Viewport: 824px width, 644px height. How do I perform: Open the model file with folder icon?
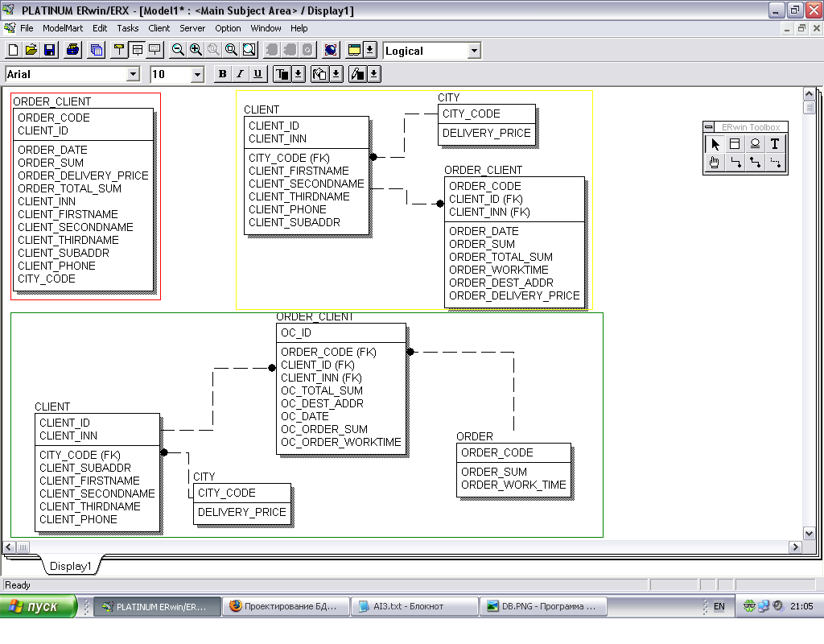(31, 50)
